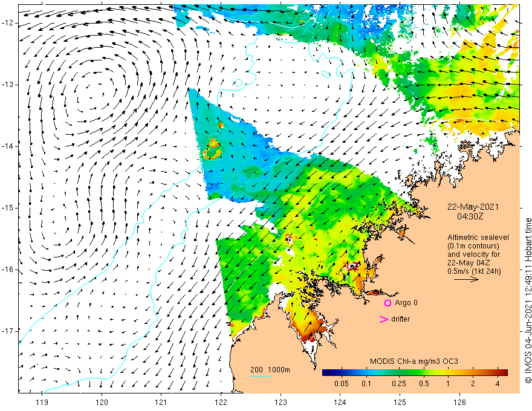The width and height of the screenshot is (532, 411).
Task: Click the '(0.1m contours)' caption line
Action: click(473, 246)
